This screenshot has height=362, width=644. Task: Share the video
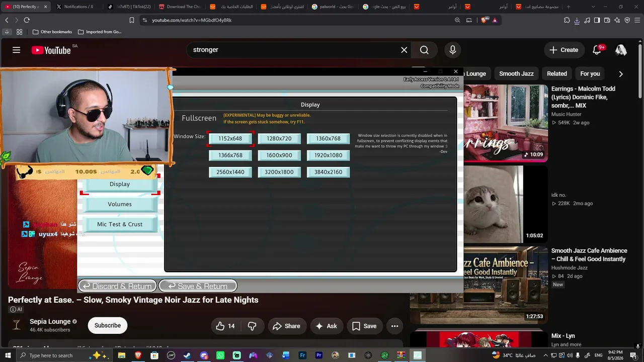(286, 326)
